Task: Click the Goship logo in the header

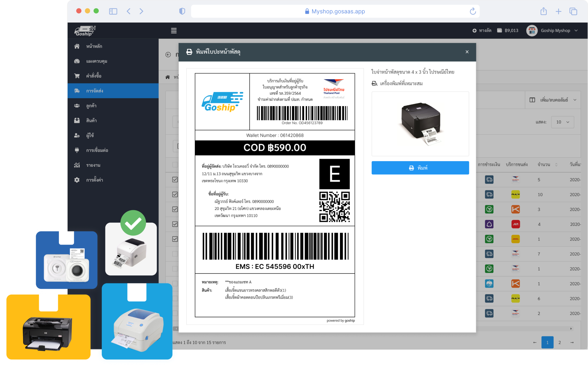Action: point(85,31)
